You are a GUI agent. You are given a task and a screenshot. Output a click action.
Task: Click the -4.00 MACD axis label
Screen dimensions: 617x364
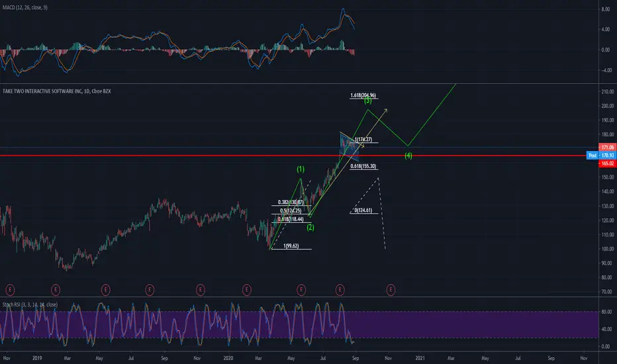tap(606, 70)
